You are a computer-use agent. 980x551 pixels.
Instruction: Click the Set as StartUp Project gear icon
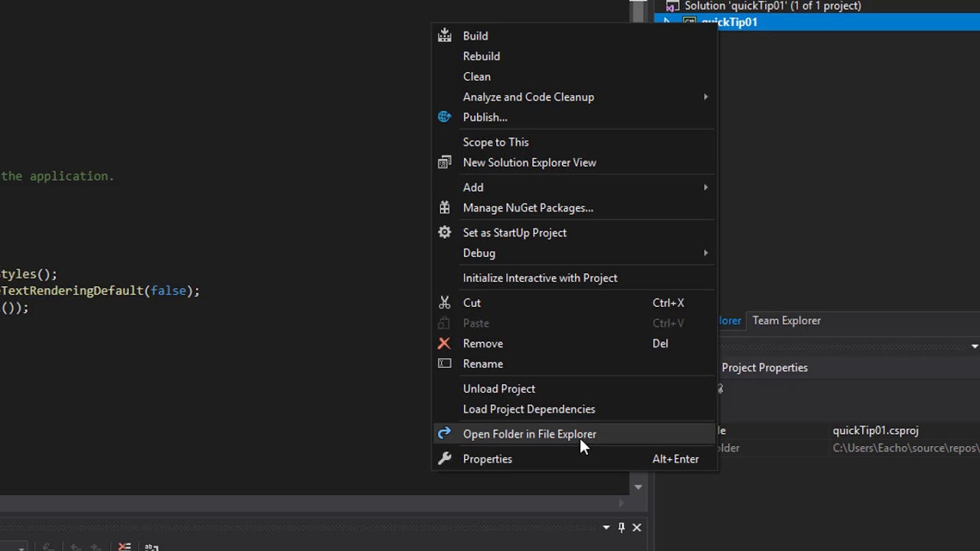[x=445, y=233]
